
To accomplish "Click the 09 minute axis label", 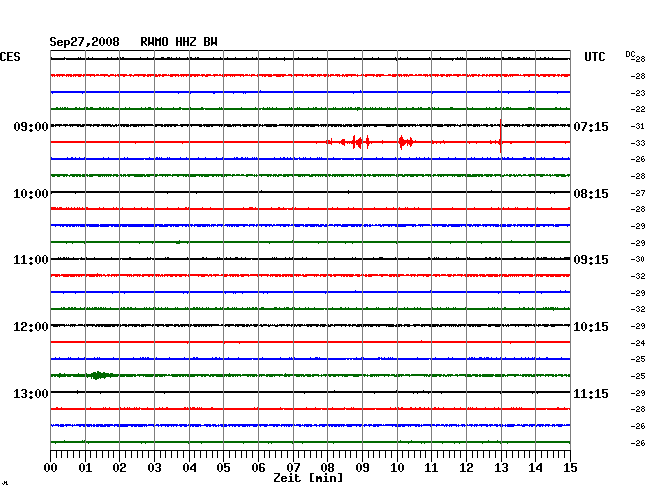I will 362,468.
